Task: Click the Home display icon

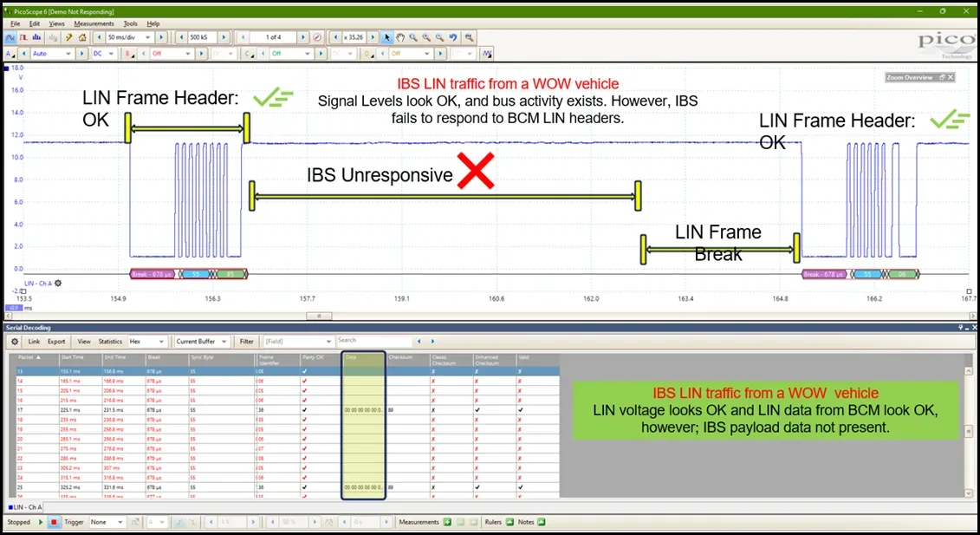Action: (x=81, y=37)
